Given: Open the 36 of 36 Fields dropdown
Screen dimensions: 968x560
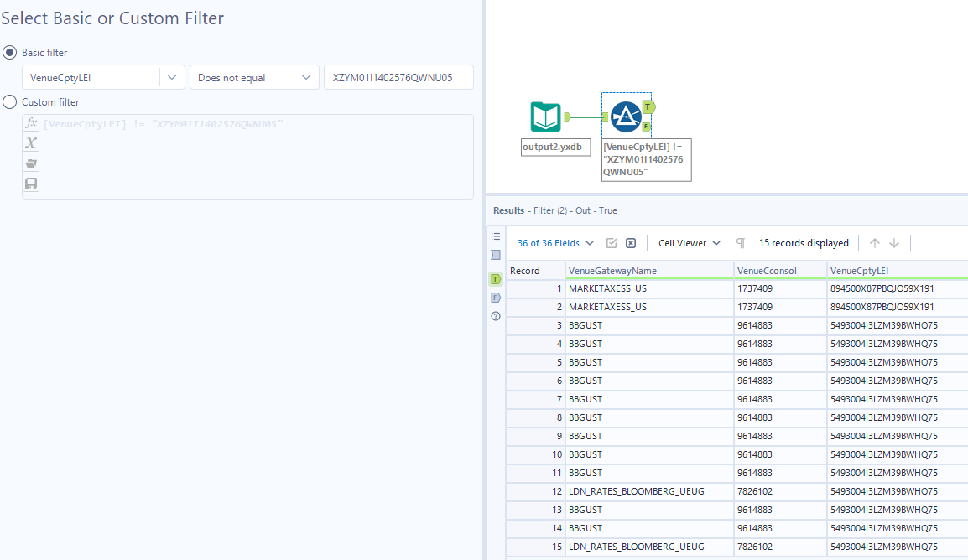Looking at the screenshot, I should (554, 242).
